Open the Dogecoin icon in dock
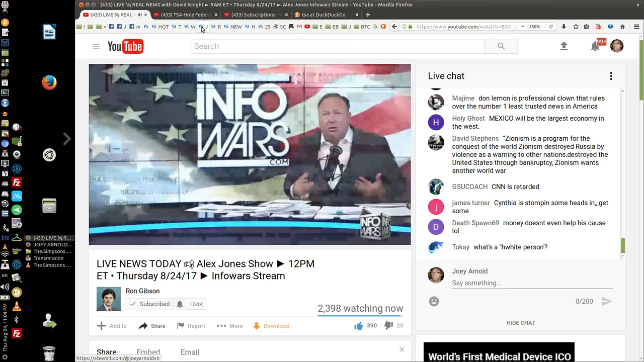644x362 pixels. click(17, 292)
